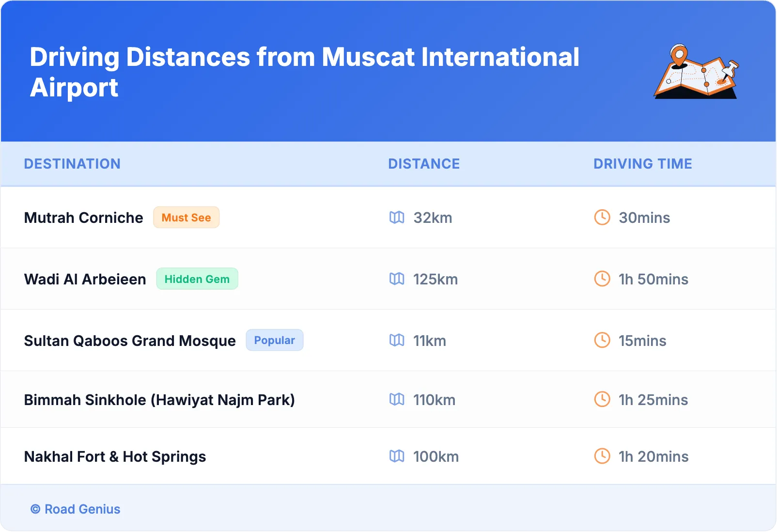
Task: Click the clock icon beside 1h 25mins
Action: click(x=602, y=400)
